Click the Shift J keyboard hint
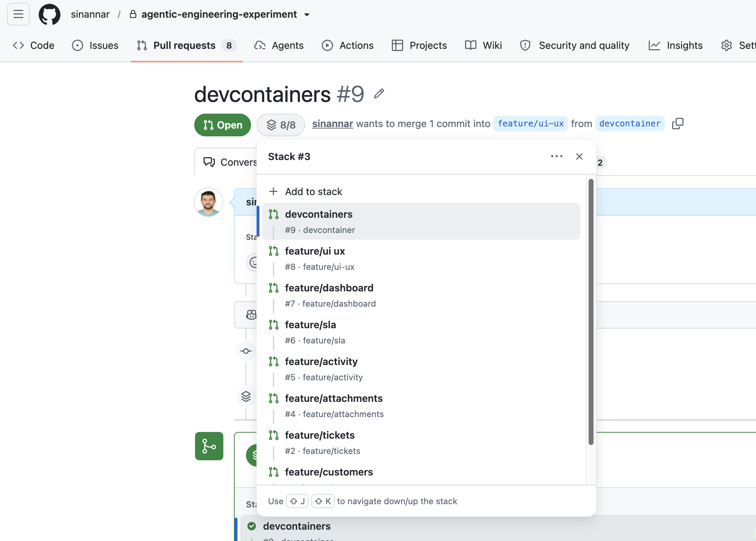Viewport: 756px width, 541px height. [x=297, y=501]
